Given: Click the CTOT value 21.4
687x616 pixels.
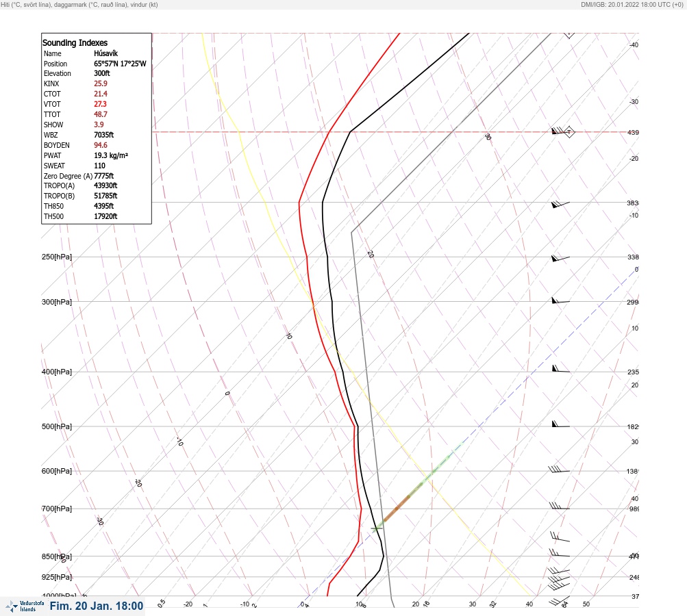Looking at the screenshot, I should [x=100, y=94].
